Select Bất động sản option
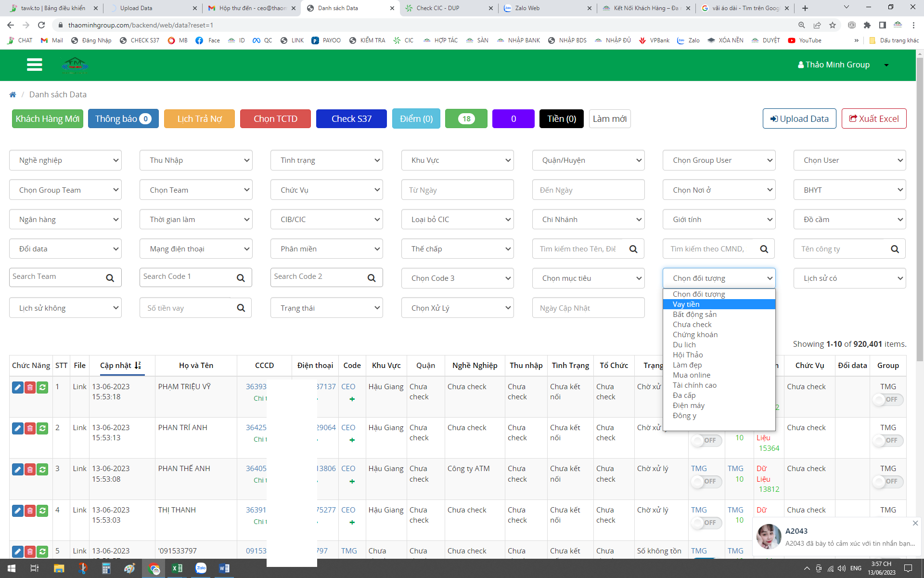This screenshot has width=924, height=578. click(719, 315)
